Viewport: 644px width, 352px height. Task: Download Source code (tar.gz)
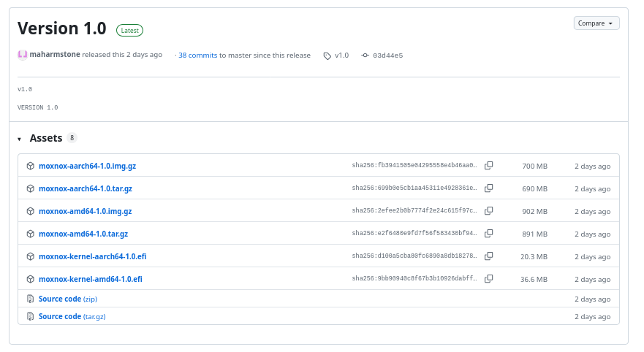72,316
